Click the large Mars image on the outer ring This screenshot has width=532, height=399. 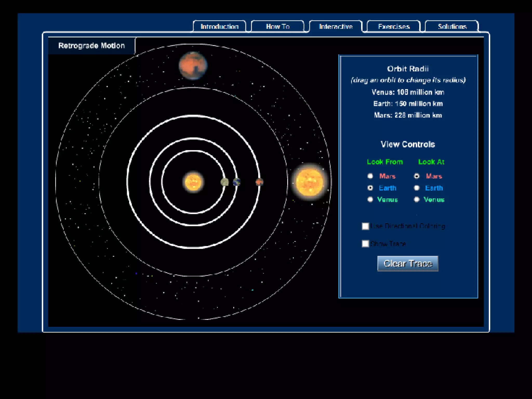click(193, 65)
